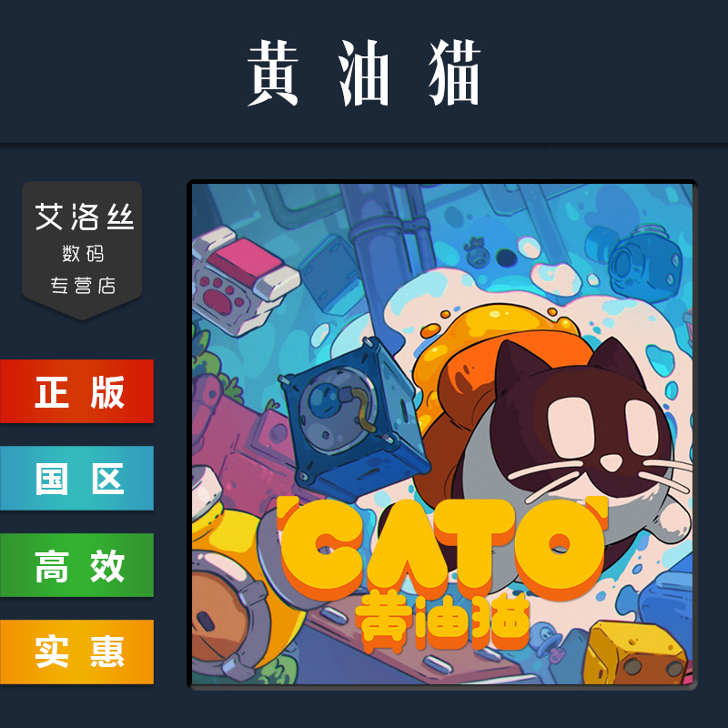Click the 数码 text on store badge
Viewport: 728px width, 728px height.
(83, 254)
